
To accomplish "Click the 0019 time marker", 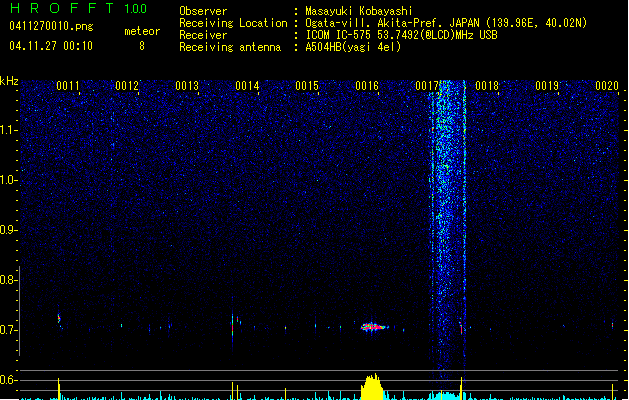I will point(547,86).
